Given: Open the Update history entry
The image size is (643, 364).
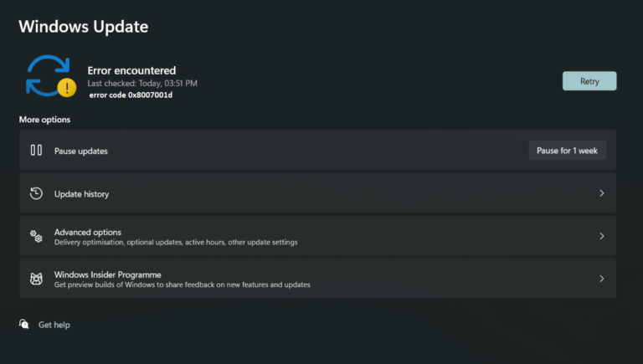Looking at the screenshot, I should pyautogui.click(x=317, y=193).
